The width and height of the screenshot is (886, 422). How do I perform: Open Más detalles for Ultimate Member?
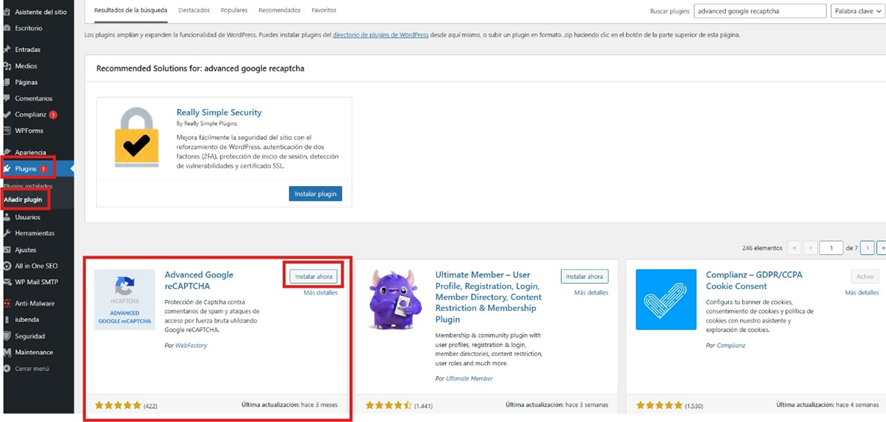(x=592, y=293)
